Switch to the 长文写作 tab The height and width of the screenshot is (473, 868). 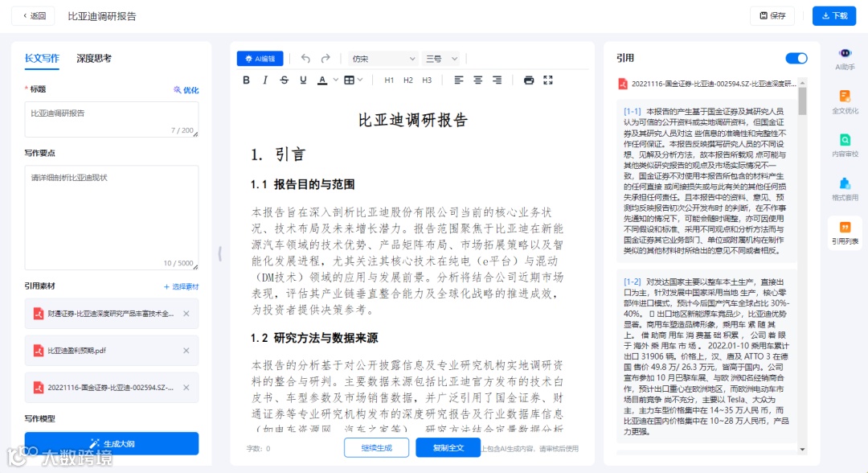(x=42, y=58)
